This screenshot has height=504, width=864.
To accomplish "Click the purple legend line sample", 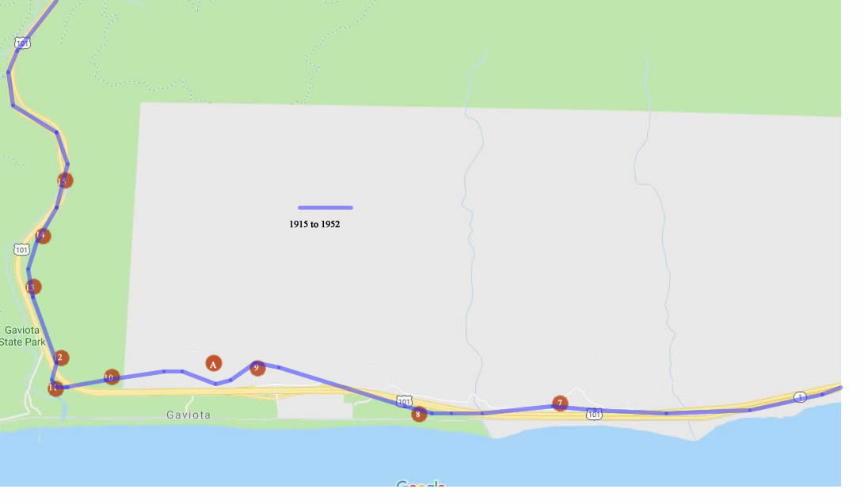I will point(325,207).
